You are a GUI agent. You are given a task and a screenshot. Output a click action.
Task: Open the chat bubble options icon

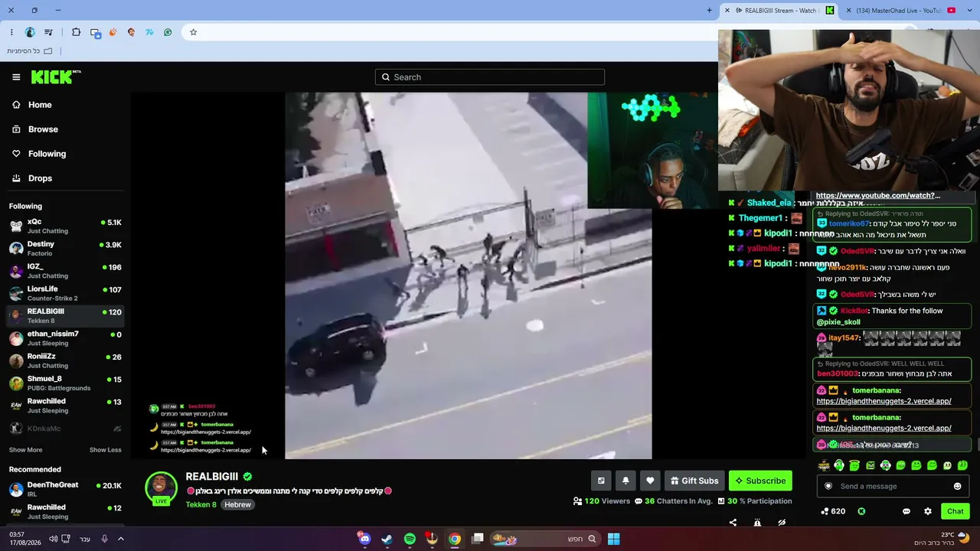pyautogui.click(x=906, y=511)
